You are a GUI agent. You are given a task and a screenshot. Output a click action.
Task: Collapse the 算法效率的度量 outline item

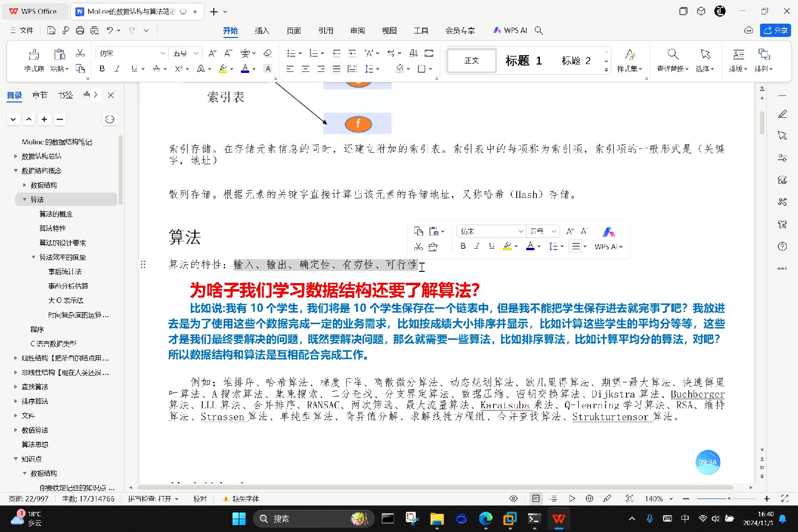tap(33, 257)
